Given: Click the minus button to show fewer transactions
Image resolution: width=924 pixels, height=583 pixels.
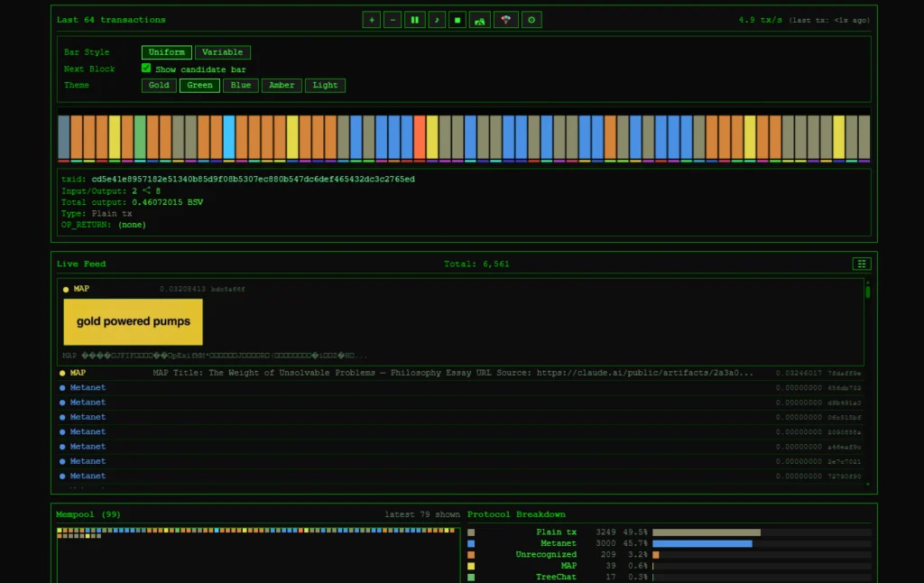Looking at the screenshot, I should (393, 20).
